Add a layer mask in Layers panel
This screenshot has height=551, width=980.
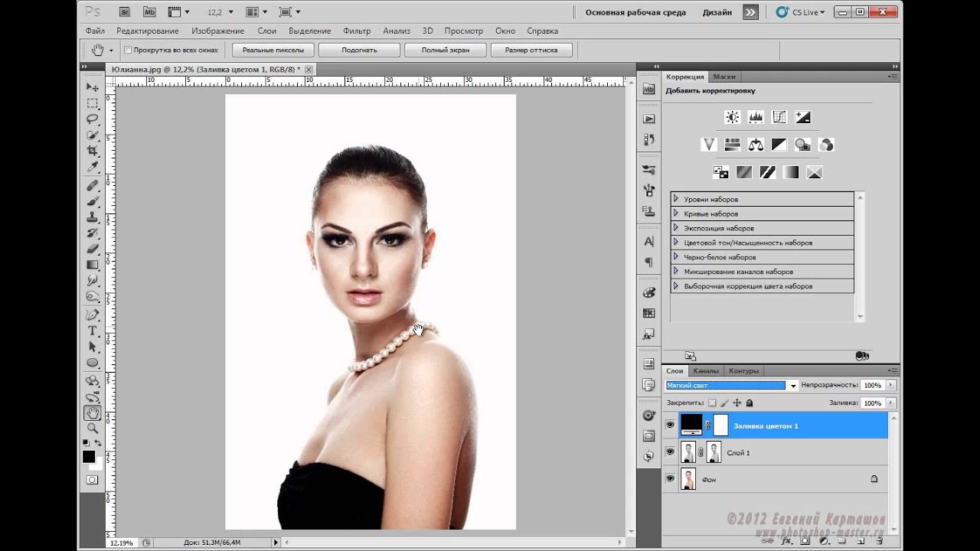point(805,540)
